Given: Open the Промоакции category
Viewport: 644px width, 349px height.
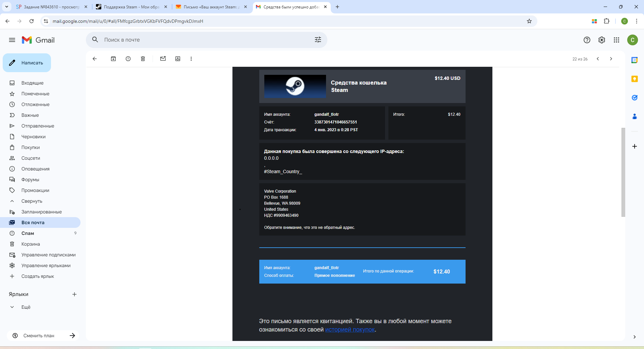Looking at the screenshot, I should coord(40,190).
